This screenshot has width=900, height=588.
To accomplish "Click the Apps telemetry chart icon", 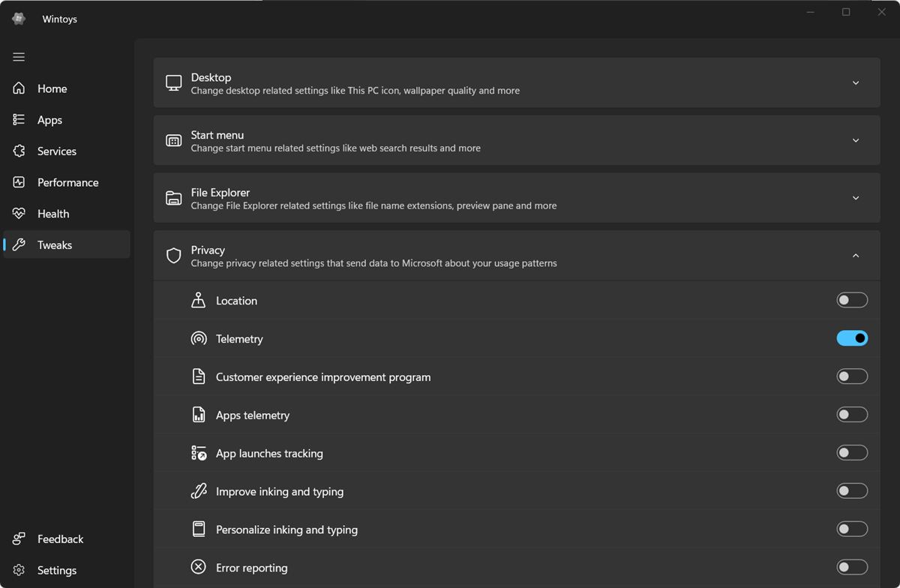I will (198, 415).
